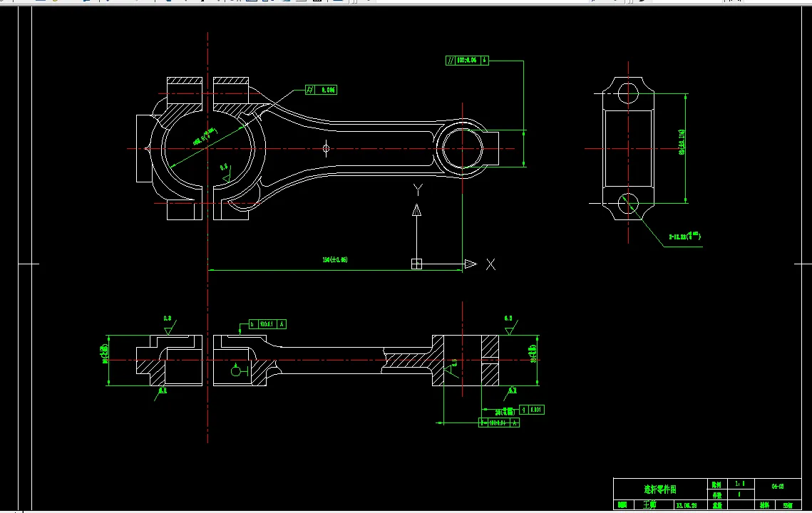Image resolution: width=812 pixels, height=513 pixels.
Task: Click the 1:1 scale cell in title block
Action: click(740, 484)
